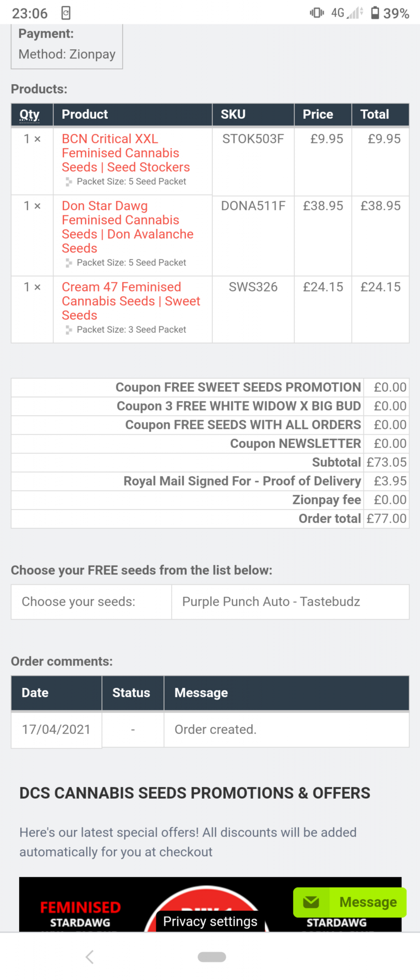Tap the vibrate mode status icon

317,13
